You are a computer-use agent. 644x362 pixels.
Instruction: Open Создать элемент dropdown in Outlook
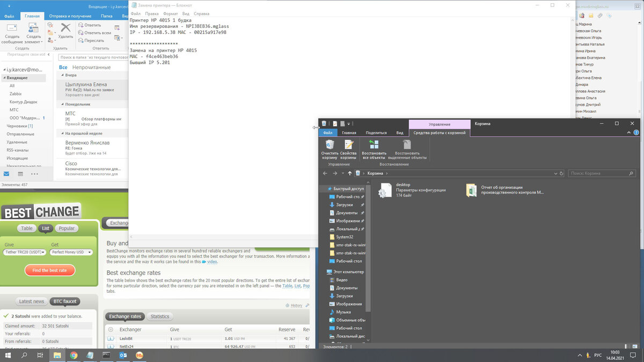pos(34,33)
